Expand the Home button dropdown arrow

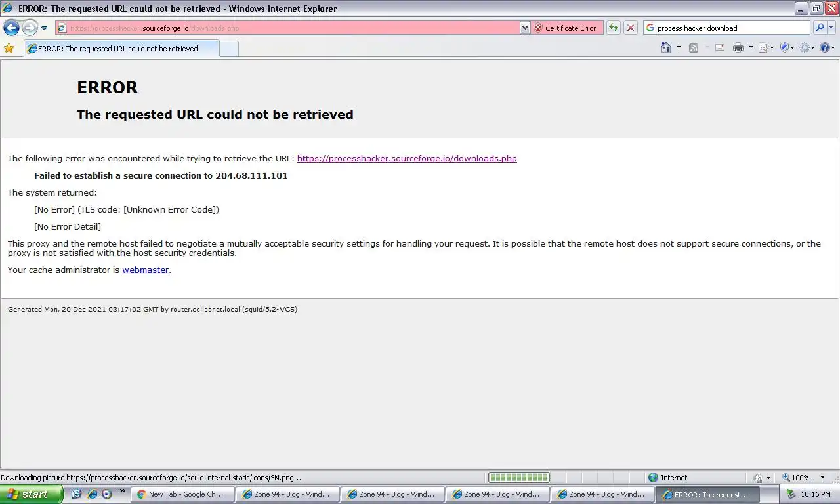click(x=679, y=47)
